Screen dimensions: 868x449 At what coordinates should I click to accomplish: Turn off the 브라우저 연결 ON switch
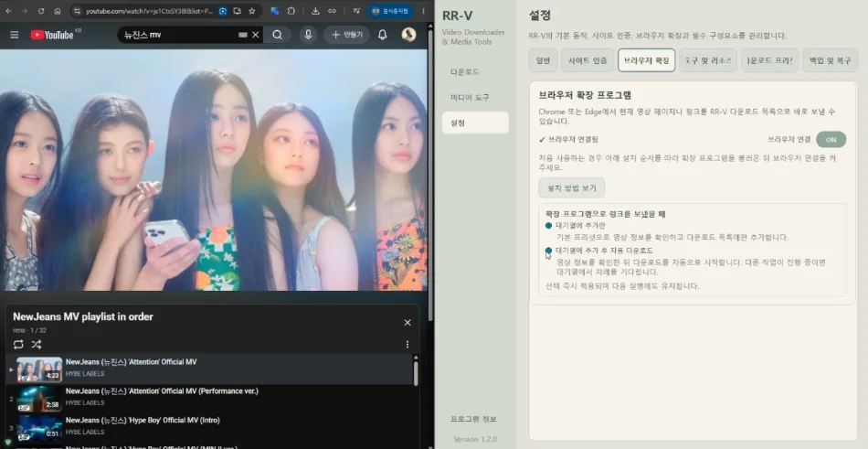831,140
